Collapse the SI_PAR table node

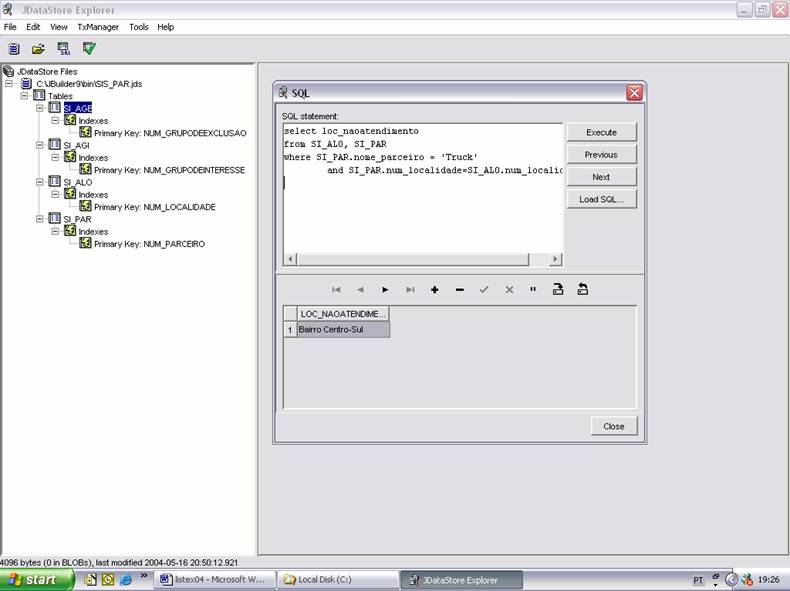(x=40, y=219)
